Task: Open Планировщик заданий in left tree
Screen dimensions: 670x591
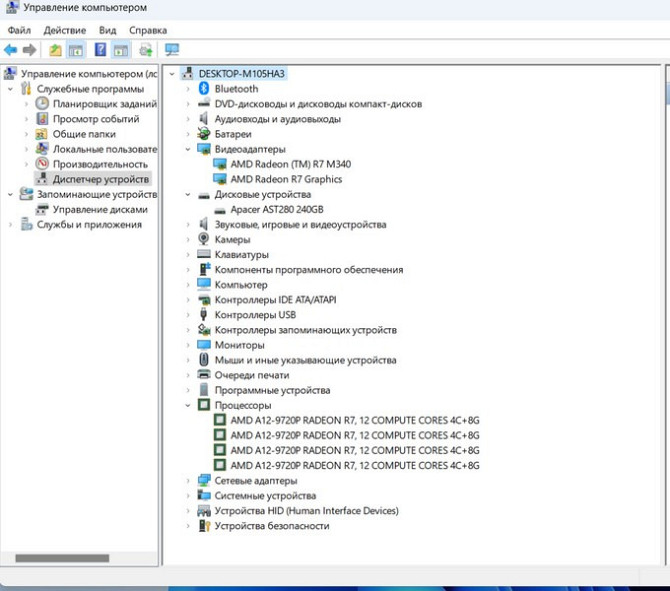Action: click(x=104, y=104)
